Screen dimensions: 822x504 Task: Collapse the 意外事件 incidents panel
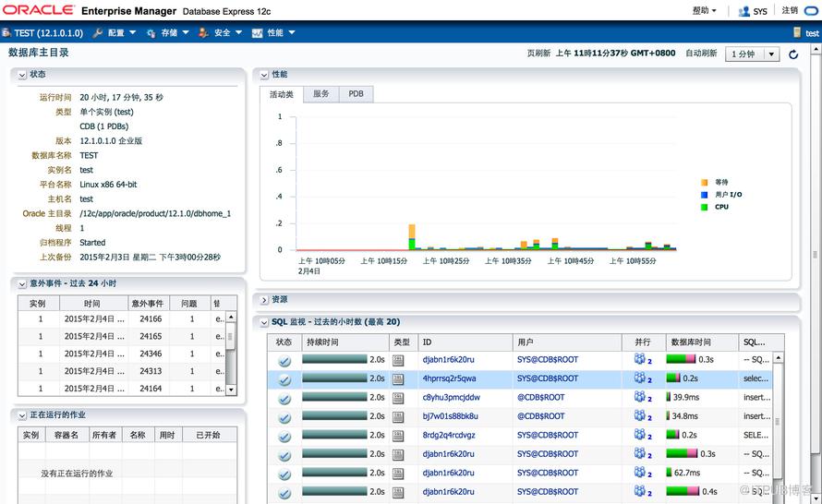click(x=22, y=283)
